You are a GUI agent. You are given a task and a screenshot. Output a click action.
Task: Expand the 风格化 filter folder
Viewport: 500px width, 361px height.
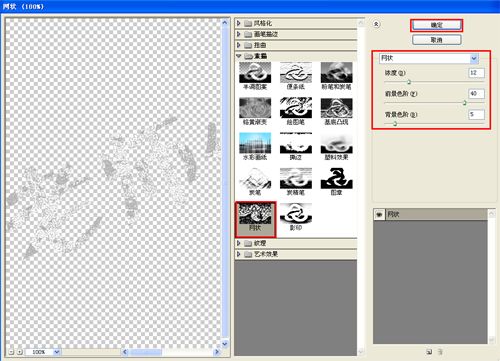239,23
